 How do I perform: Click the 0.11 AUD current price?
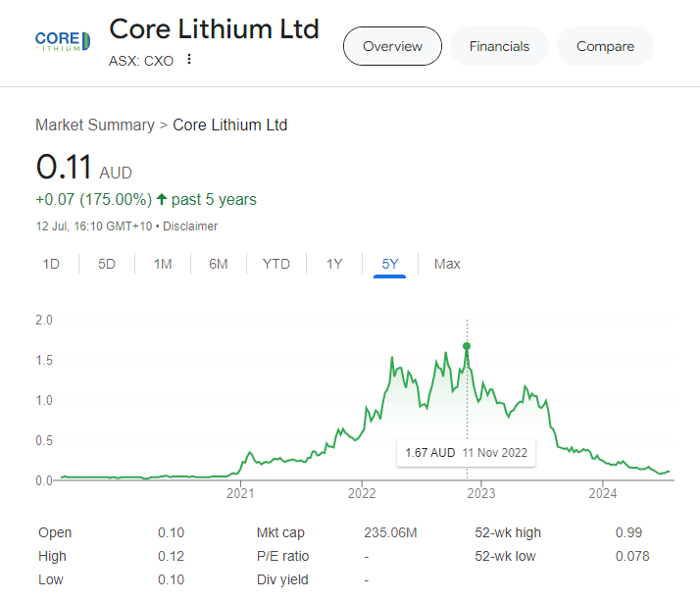(84, 167)
